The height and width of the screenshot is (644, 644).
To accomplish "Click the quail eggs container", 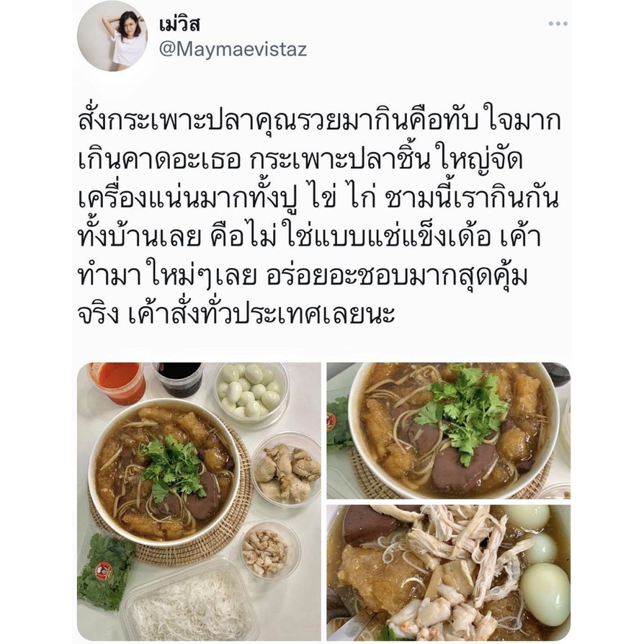I will (x=250, y=392).
